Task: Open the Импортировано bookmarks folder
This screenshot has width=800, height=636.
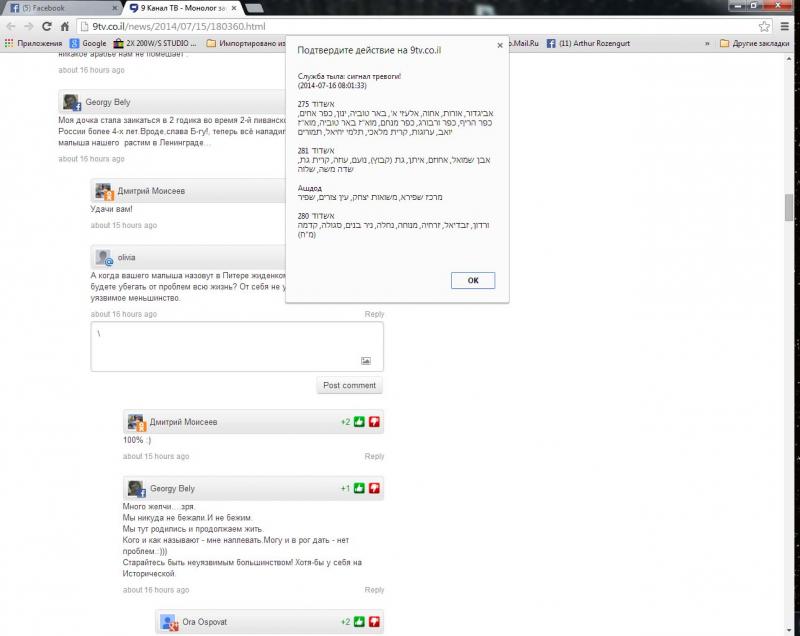Action: click(x=246, y=43)
